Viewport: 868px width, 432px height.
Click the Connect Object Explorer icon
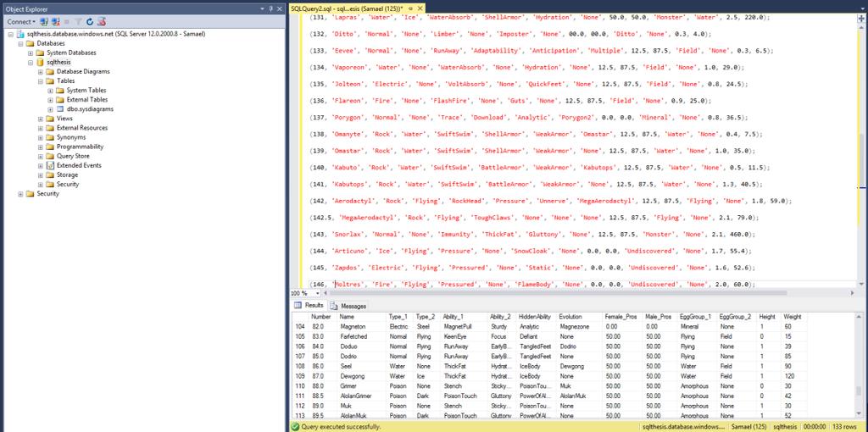click(44, 21)
